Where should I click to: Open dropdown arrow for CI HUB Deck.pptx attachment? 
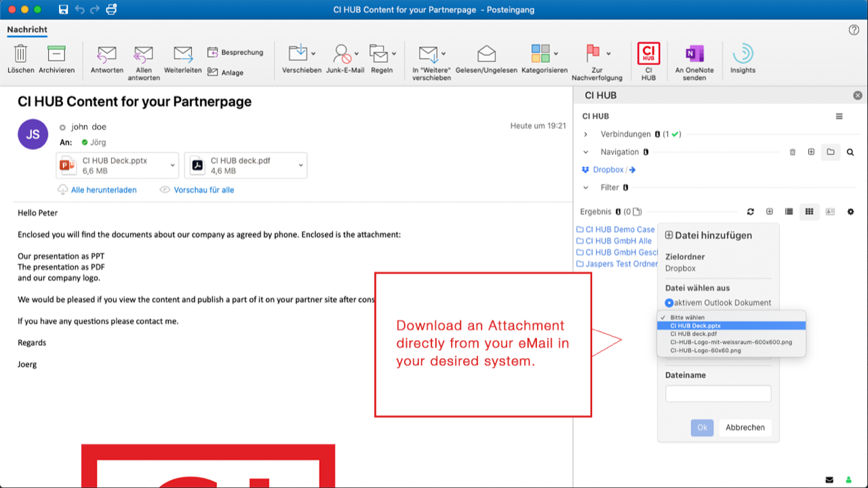(173, 166)
